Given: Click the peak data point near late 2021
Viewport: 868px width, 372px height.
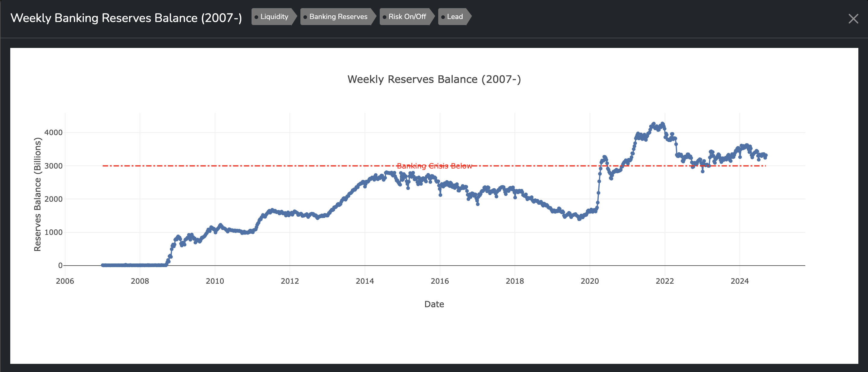Looking at the screenshot, I should [x=662, y=124].
